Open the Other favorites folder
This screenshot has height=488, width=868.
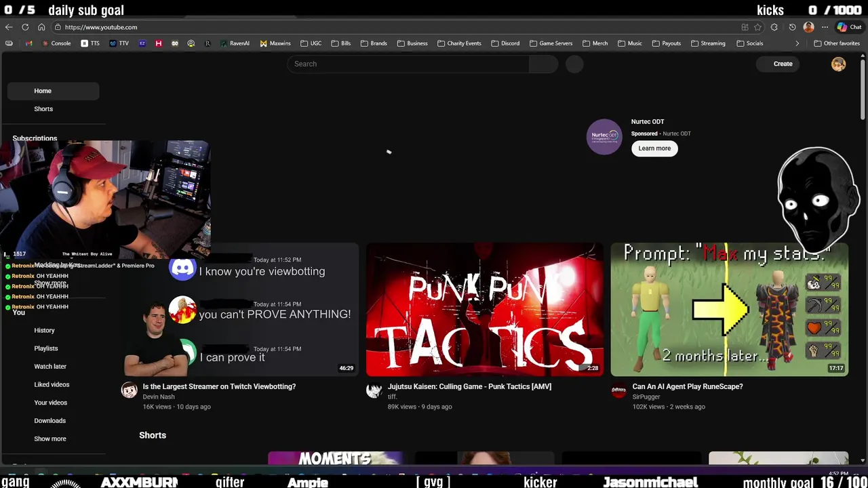[837, 43]
